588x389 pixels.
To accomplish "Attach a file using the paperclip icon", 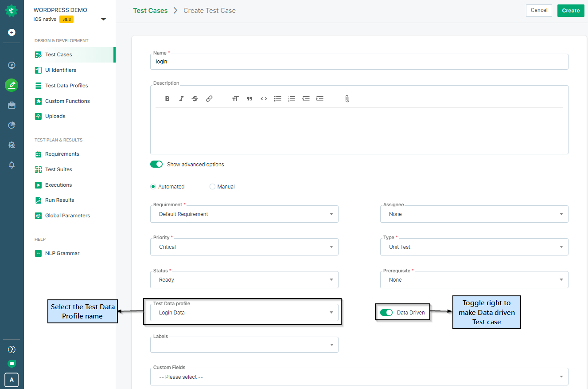I will coord(347,98).
